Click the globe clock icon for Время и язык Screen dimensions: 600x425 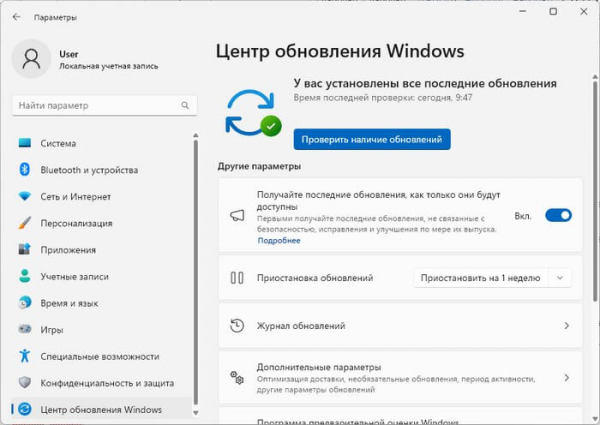click(25, 303)
